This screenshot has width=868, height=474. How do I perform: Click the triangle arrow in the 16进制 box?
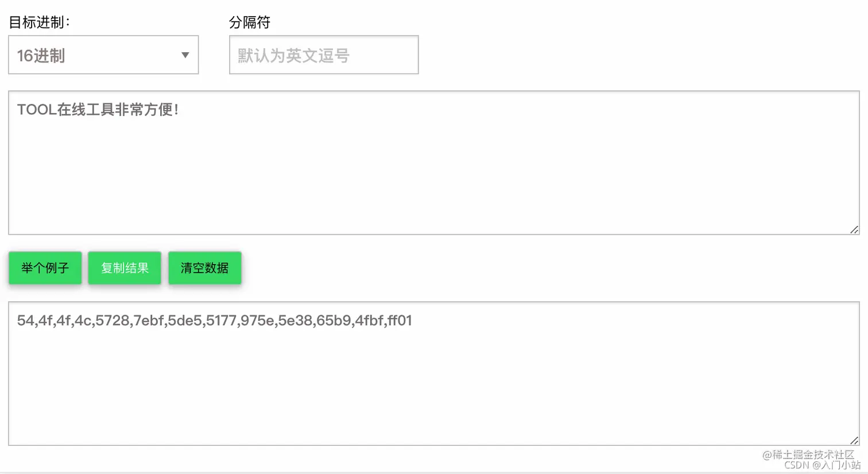(185, 55)
